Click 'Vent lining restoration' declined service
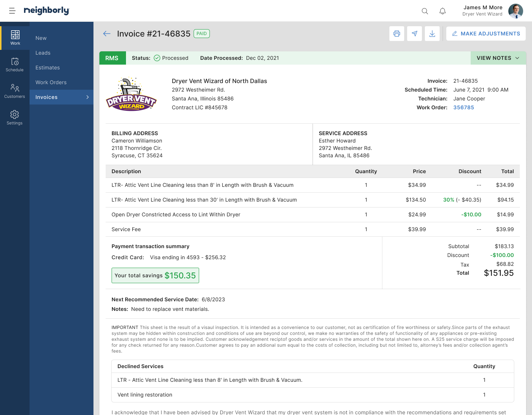The height and width of the screenshot is (415, 532). (x=145, y=395)
